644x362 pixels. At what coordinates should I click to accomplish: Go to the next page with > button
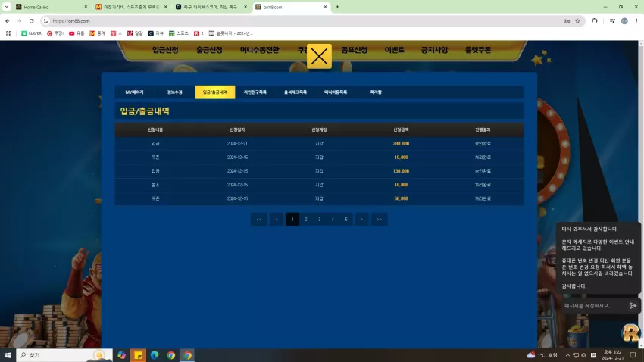pyautogui.click(x=362, y=219)
